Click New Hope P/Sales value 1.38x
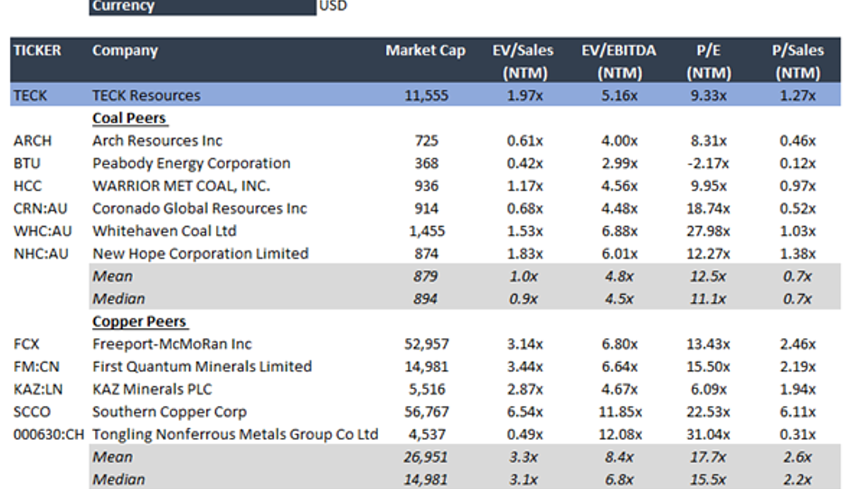Screen dimensions: 868x489 coord(798,254)
